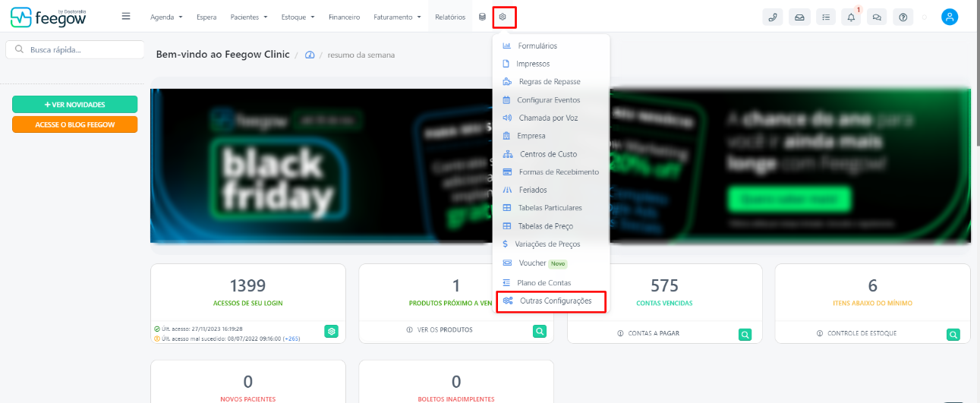This screenshot has height=403, width=980.
Task: Open the Relatórios nav item
Action: tap(450, 17)
